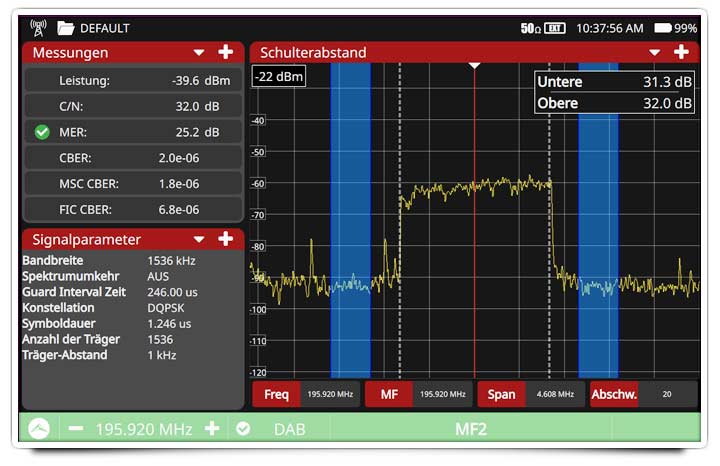Add view with Schulterabstand plus icon
The width and height of the screenshot is (720, 466).
tap(681, 52)
